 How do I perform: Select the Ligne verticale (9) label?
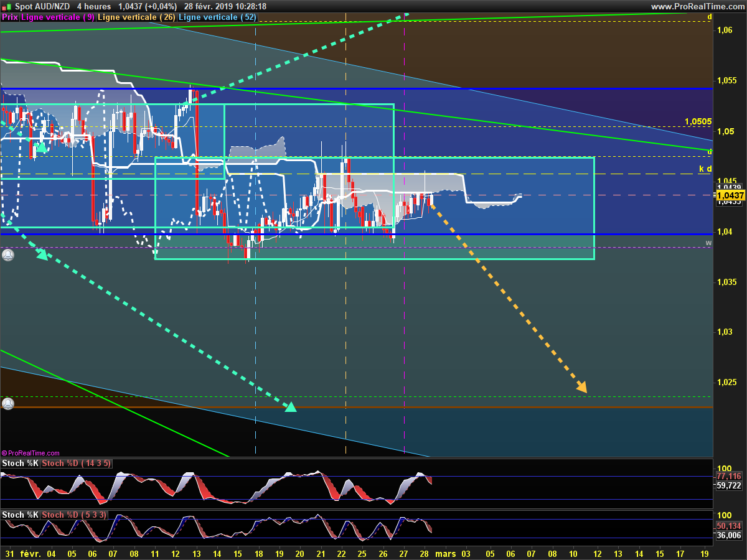coord(58,17)
